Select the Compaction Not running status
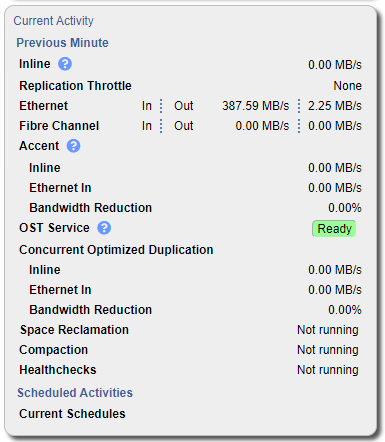The height and width of the screenshot is (442, 385). [x=328, y=350]
